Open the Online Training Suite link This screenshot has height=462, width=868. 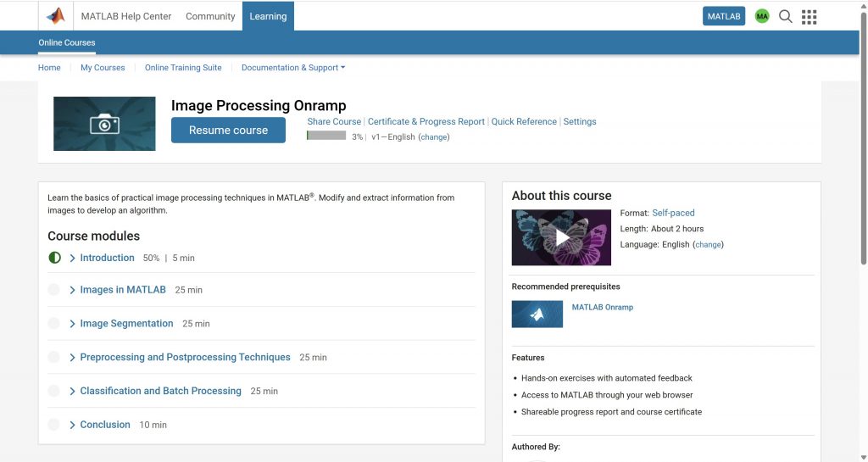(x=183, y=68)
